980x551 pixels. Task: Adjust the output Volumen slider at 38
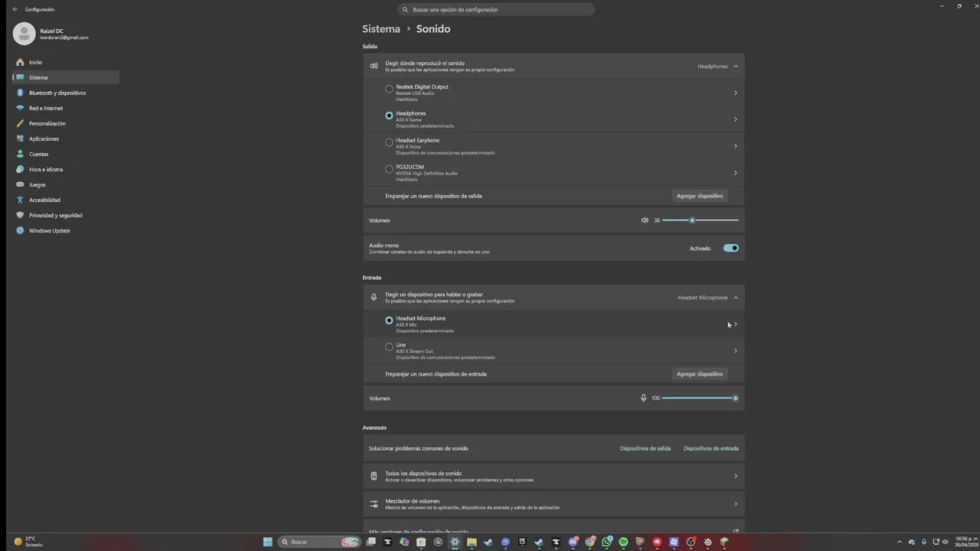coord(701,220)
